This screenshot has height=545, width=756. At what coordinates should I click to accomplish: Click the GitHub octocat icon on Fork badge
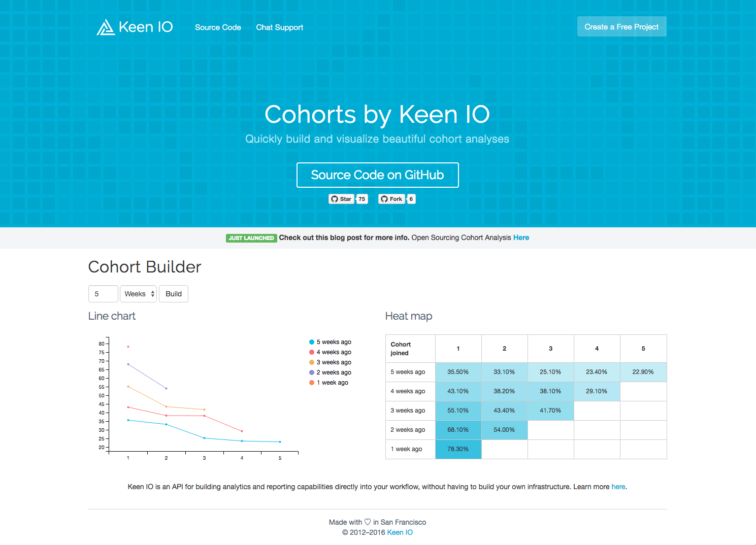tap(384, 199)
